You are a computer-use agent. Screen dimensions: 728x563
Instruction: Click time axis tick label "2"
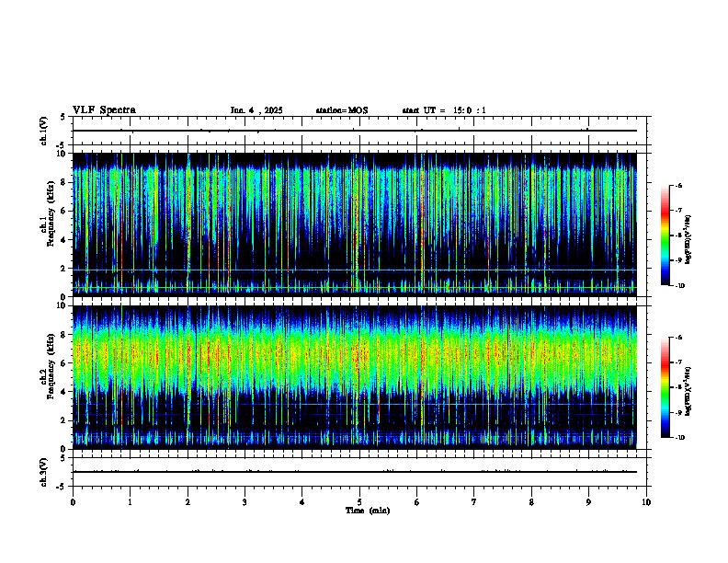coord(188,502)
